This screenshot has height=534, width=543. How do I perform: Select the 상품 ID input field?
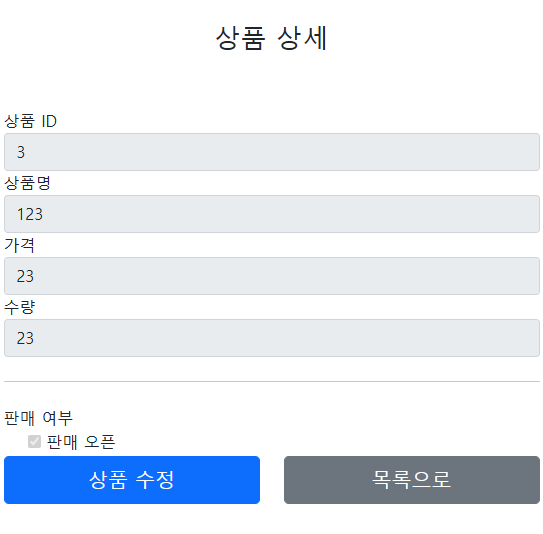coord(272,152)
